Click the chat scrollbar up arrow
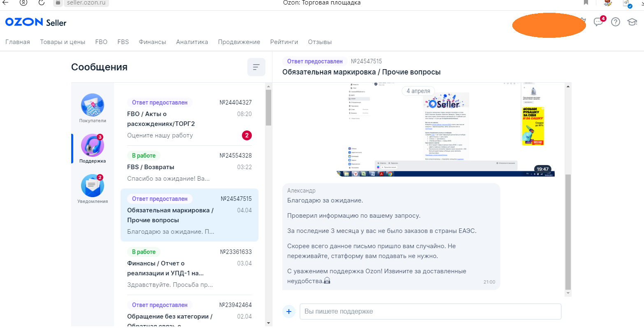 point(568,86)
